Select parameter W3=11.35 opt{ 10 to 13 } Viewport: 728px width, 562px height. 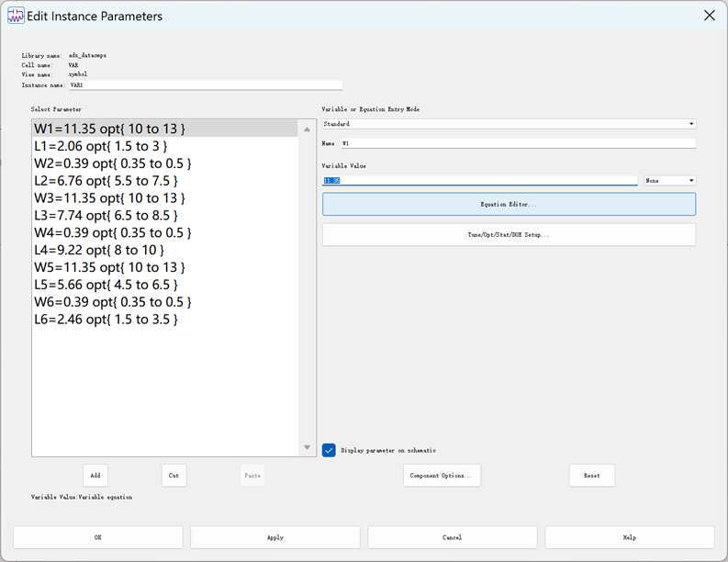click(x=165, y=198)
